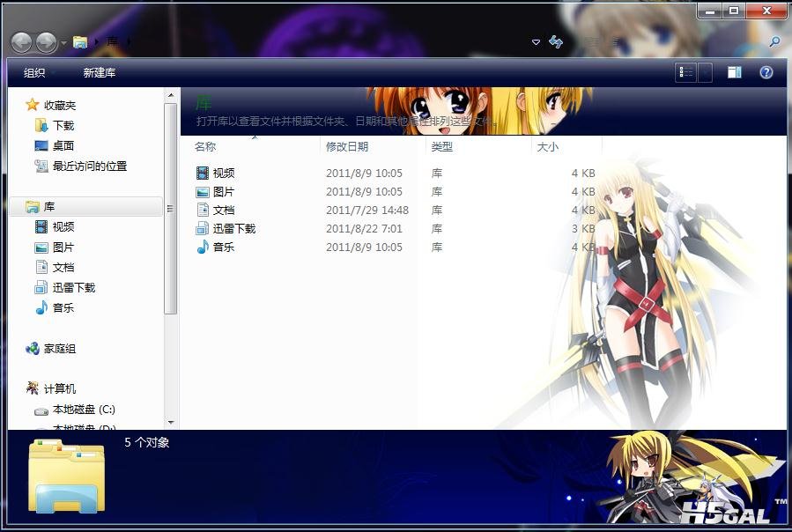Open 图片 library in the sidebar
This screenshot has width=792, height=532.
click(63, 247)
